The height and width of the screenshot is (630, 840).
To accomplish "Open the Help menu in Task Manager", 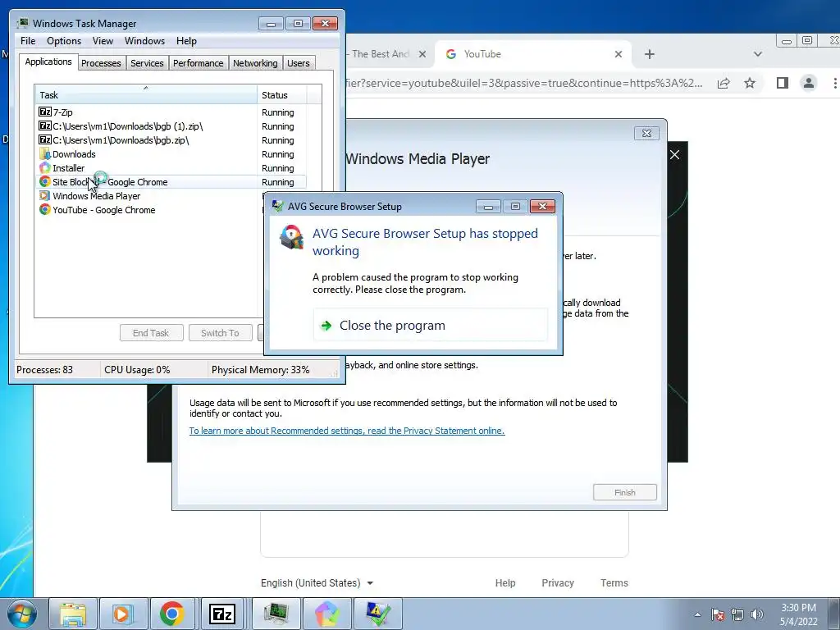I will tap(186, 41).
